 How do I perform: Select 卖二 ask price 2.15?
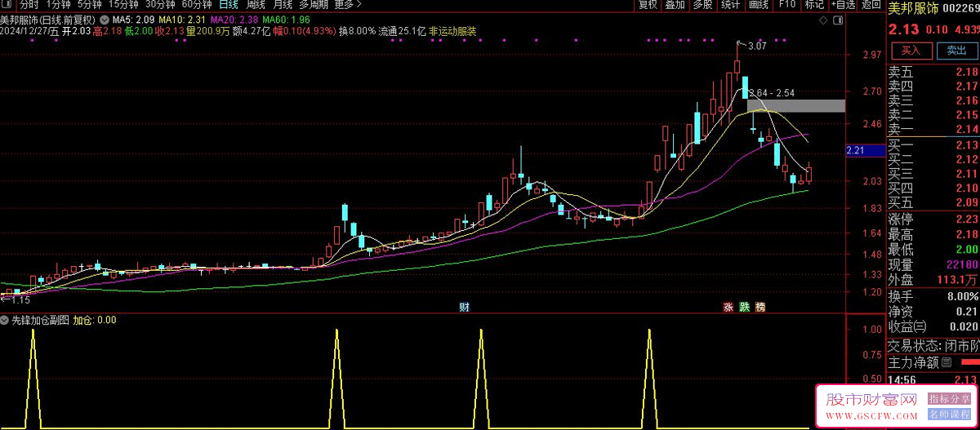[933, 115]
